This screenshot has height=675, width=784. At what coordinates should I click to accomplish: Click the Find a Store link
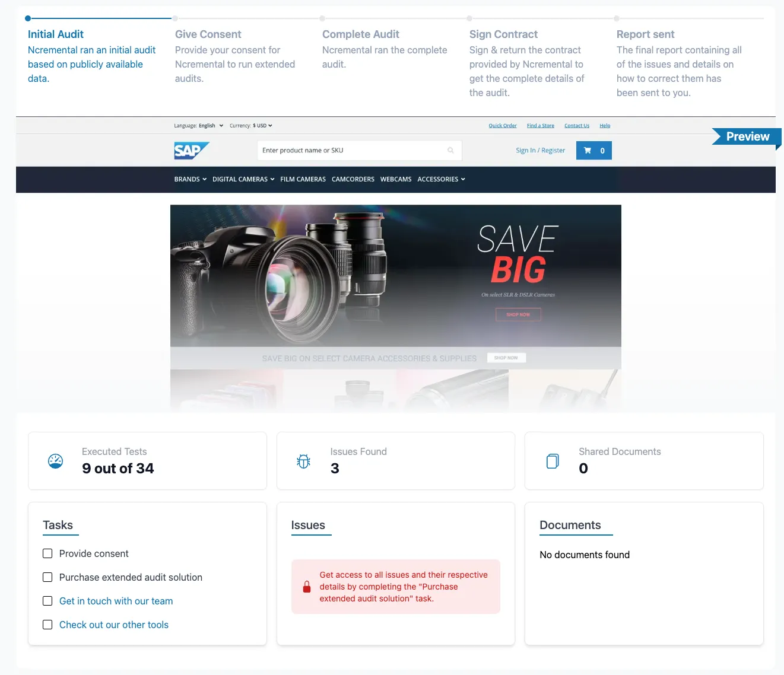point(541,126)
